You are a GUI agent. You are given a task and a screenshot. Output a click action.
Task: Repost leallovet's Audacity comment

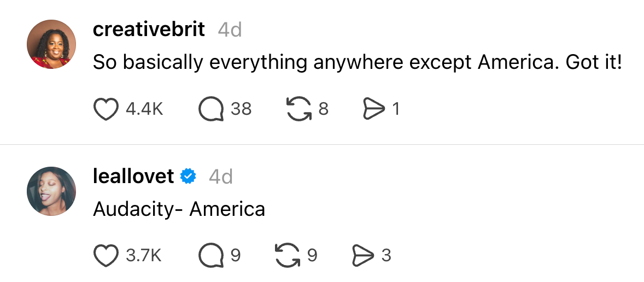pyautogui.click(x=288, y=255)
